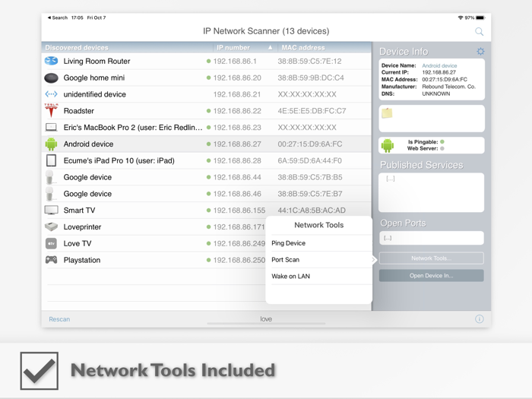The height and width of the screenshot is (399, 532).
Task: Click the MacBook laptop icon
Action: click(51, 127)
